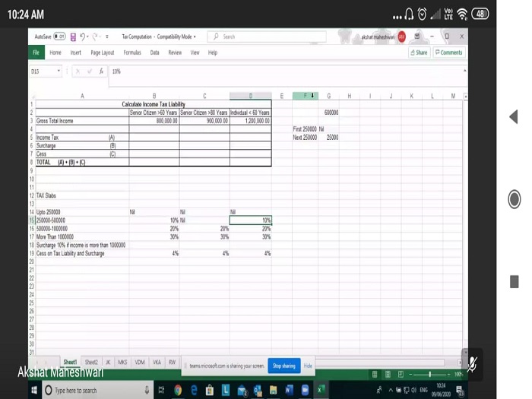Viewport: 532px width, 399px height.
Task: Click the Undo arrow icon
Action: pos(82,36)
